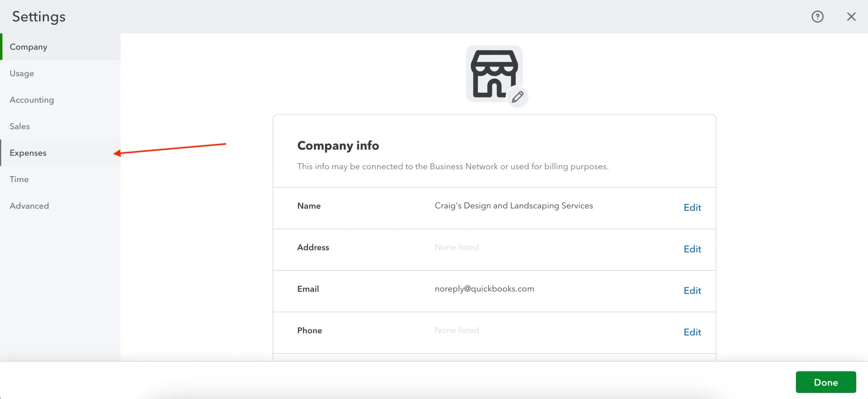Click the Company info section heading

pyautogui.click(x=338, y=146)
